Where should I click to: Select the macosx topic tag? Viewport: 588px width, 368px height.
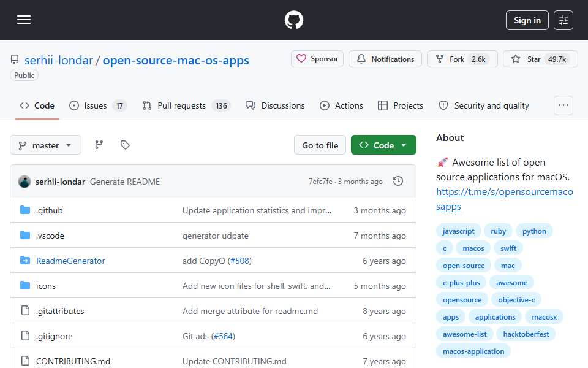544,317
